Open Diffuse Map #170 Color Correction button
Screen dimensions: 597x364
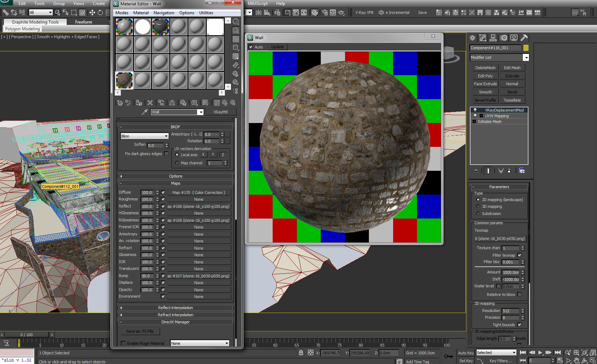pyautogui.click(x=199, y=193)
